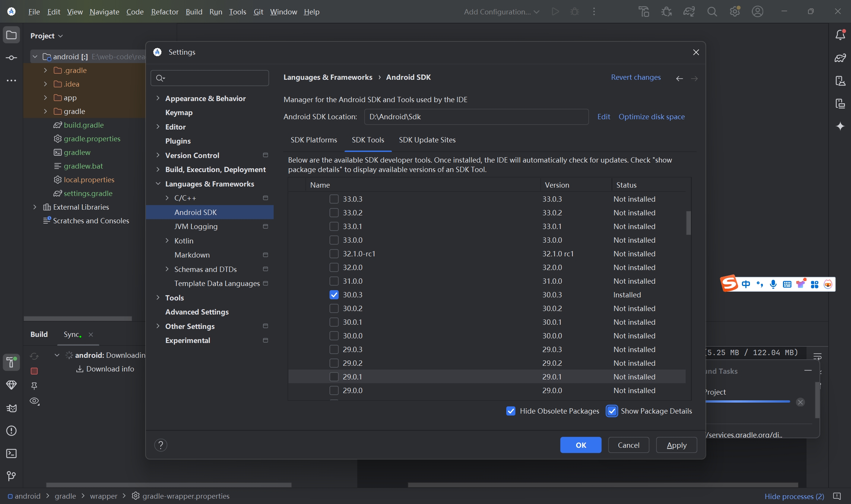Image resolution: width=851 pixels, height=504 pixels.
Task: Open the Add Configuration dropdown
Action: (x=502, y=12)
